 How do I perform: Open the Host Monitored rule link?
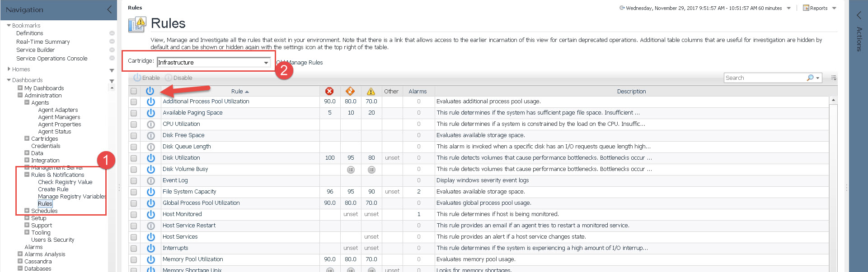(182, 214)
